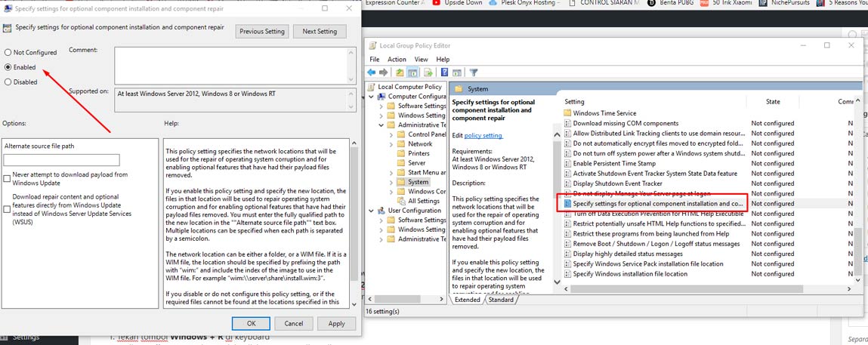
Task: Click the Computer Configuration node icon
Action: [382, 96]
